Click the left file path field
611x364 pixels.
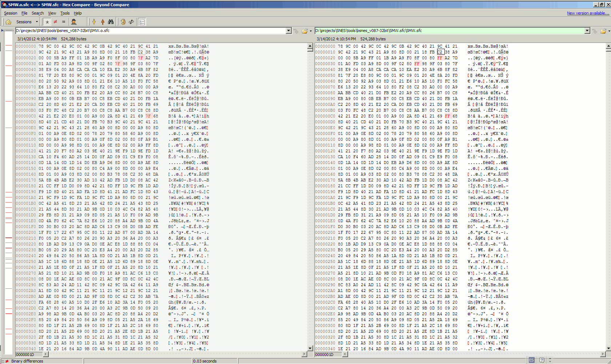tap(151, 31)
